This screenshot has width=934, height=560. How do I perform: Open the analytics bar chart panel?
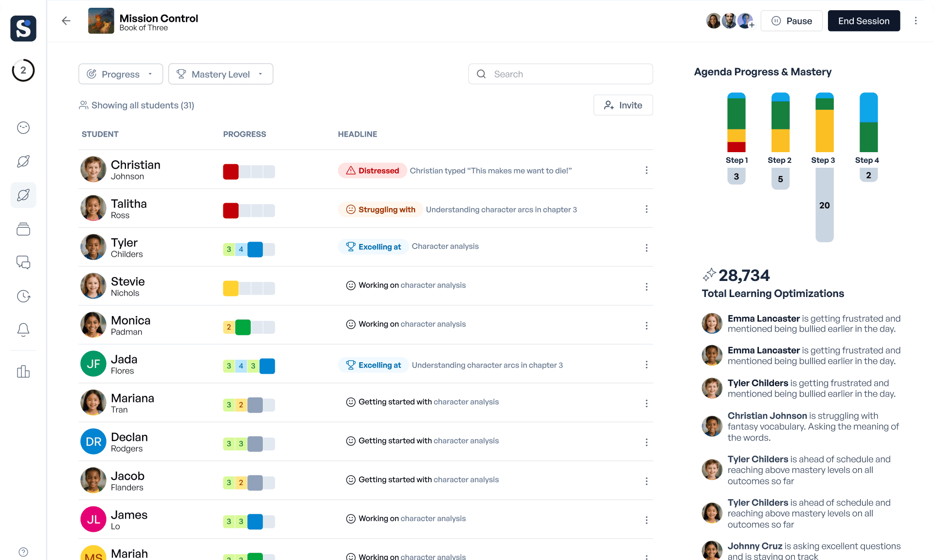pos(23,371)
